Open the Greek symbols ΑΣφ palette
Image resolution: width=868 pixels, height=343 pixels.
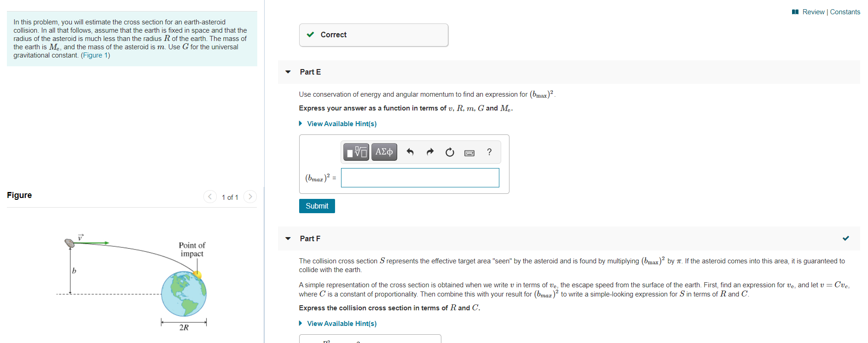384,152
